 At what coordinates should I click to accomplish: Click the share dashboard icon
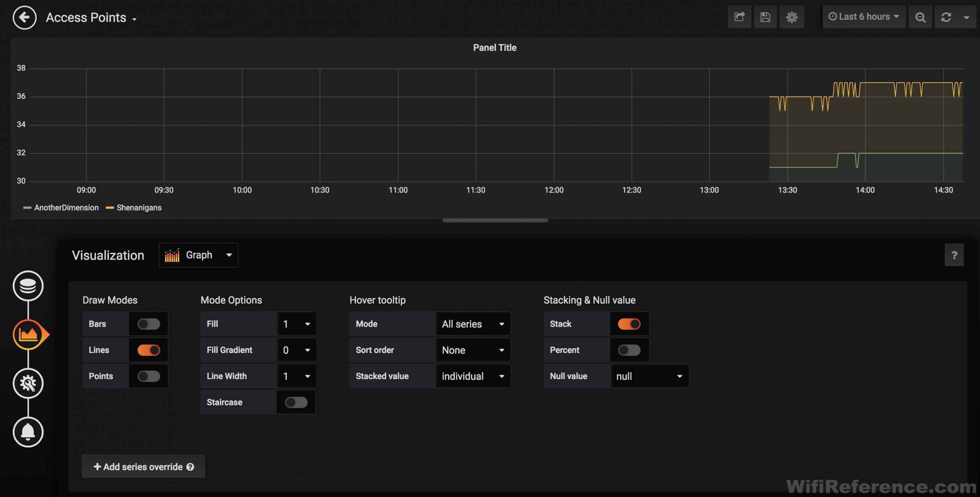point(739,17)
